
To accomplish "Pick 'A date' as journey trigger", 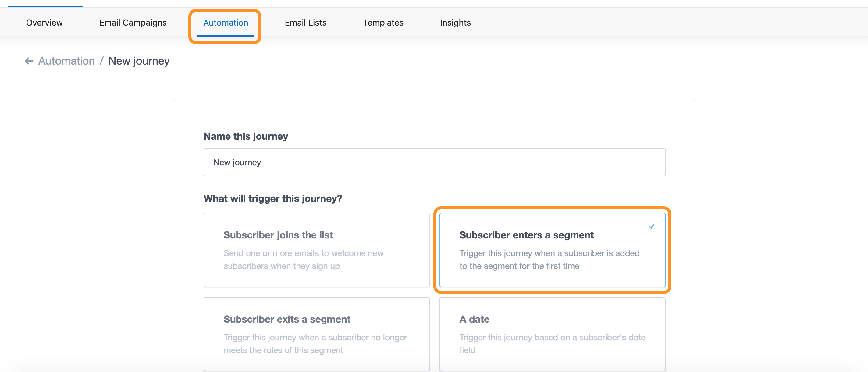I will pyautogui.click(x=552, y=334).
